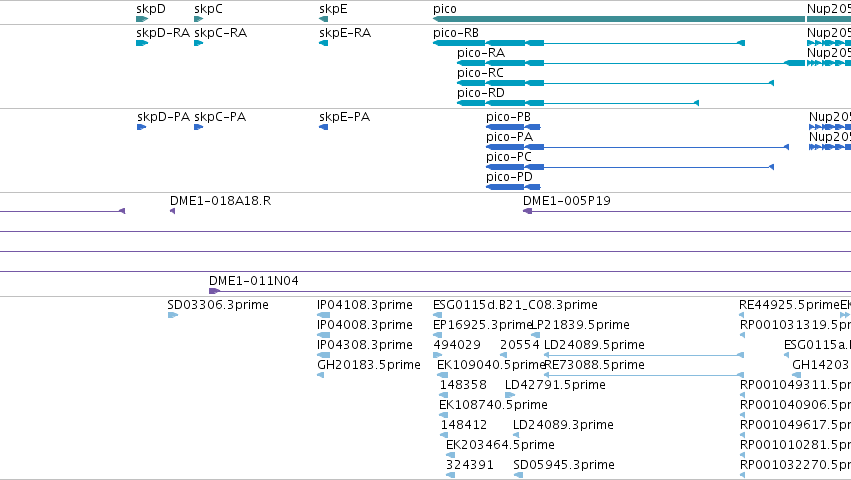The image size is (851, 480).
Task: Select the GH14203 EST label
Action: (822, 365)
